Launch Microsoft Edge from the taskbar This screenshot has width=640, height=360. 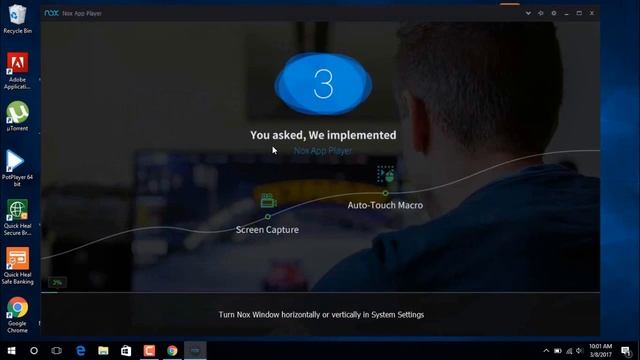click(x=80, y=351)
